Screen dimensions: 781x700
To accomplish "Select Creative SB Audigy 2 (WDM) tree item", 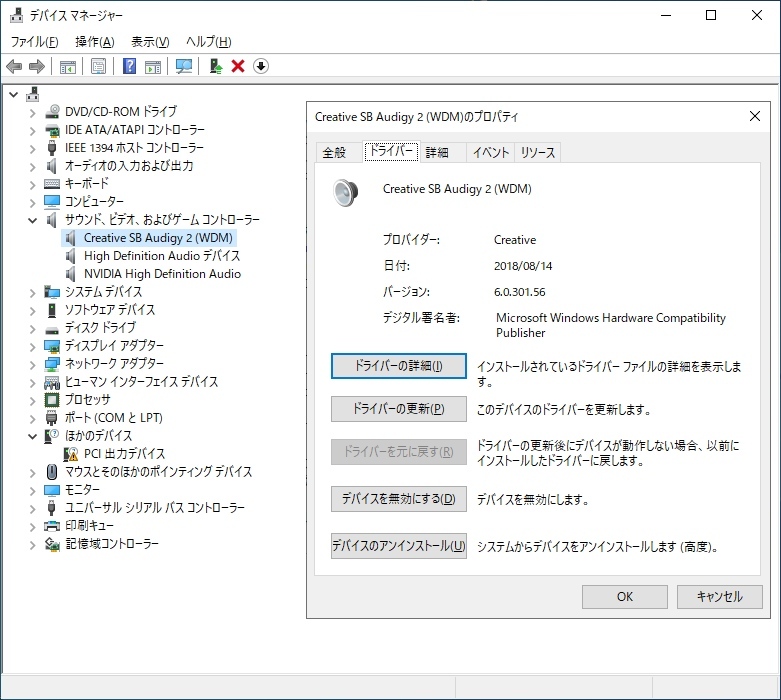I will [x=158, y=238].
